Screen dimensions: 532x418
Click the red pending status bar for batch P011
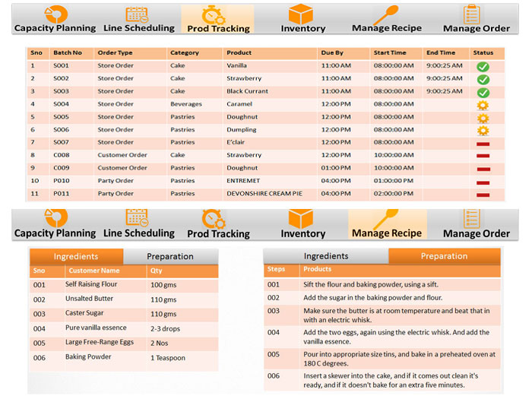point(483,195)
